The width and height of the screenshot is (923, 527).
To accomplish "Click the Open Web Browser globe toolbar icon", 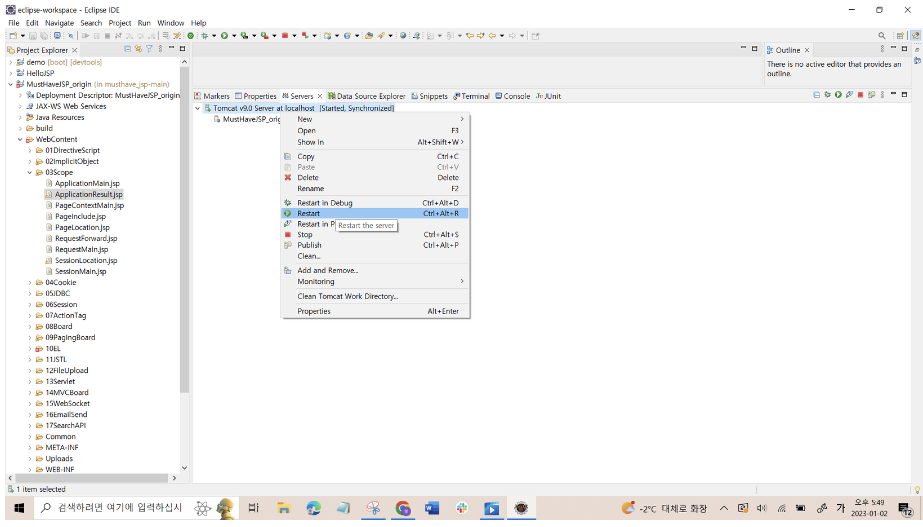I will tap(403, 36).
